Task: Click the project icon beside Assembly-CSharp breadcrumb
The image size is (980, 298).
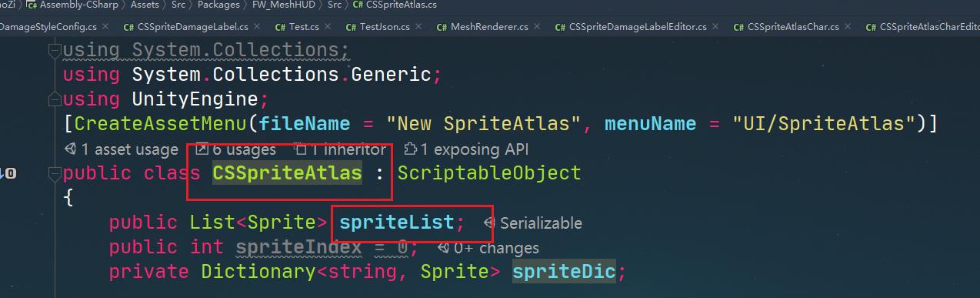Action: click(x=31, y=5)
